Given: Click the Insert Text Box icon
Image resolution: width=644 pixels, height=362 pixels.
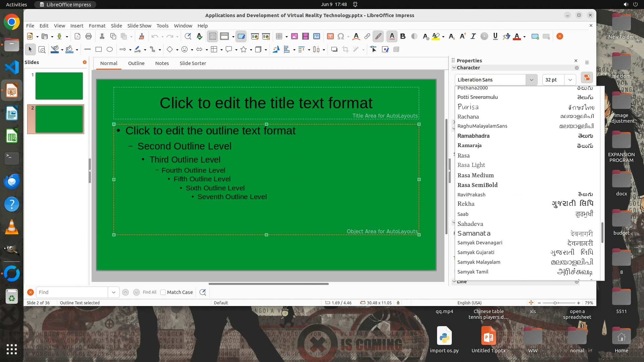Looking at the screenshot, I should click(x=330, y=37).
